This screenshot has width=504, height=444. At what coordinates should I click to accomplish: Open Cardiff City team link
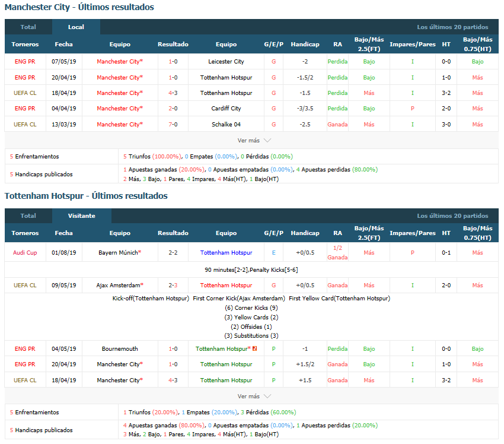click(x=226, y=109)
